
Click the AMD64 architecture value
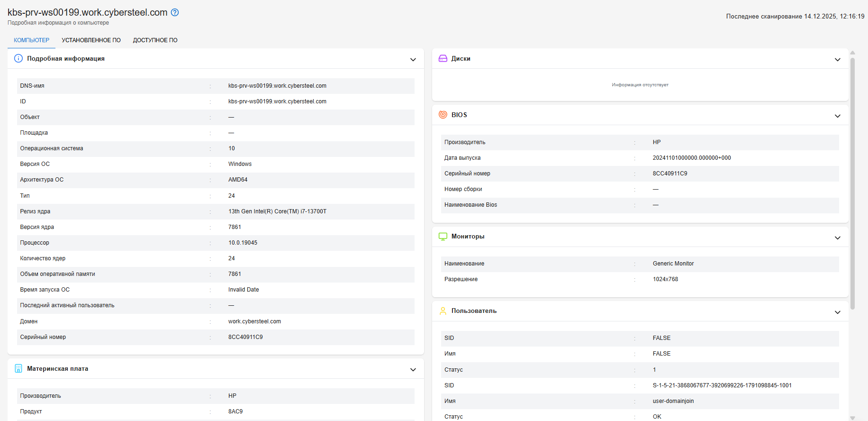238,180
